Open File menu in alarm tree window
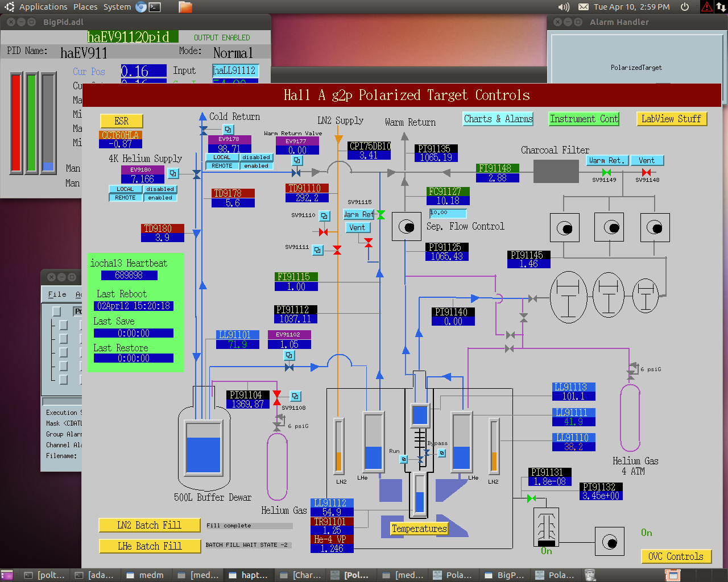Viewport: 728px width, 582px height. (x=57, y=294)
